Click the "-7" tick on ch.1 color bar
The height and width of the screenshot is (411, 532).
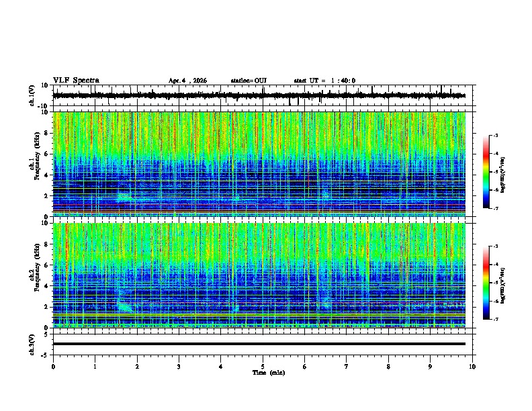[x=495, y=208]
